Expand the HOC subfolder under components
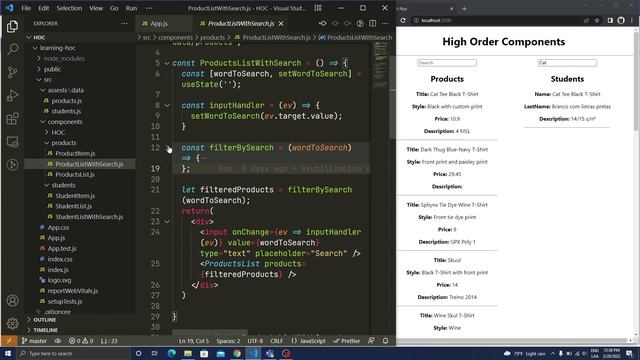The width and height of the screenshot is (640, 360). pos(80,133)
